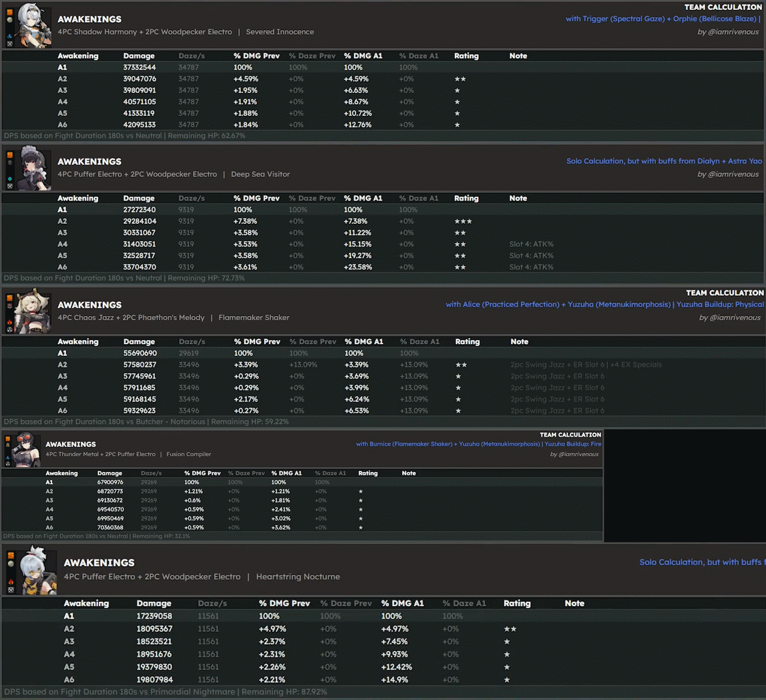Click the S-rank badge in the Heartstring Nocturne panel
The image size is (766, 700).
11,555
